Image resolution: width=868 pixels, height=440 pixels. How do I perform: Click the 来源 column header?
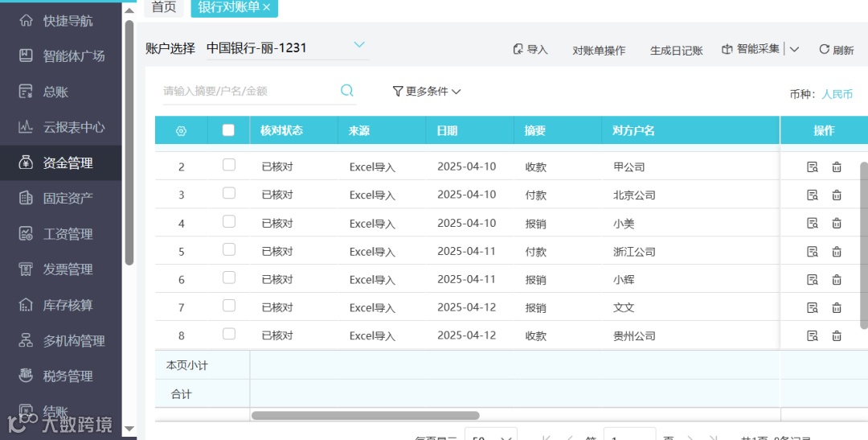[x=358, y=131]
